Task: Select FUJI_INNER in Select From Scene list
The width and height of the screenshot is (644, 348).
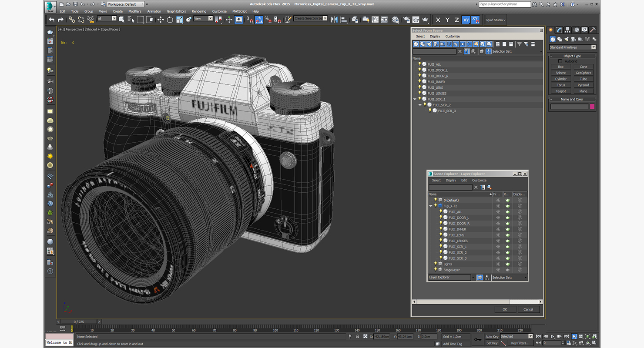Action: (436, 82)
